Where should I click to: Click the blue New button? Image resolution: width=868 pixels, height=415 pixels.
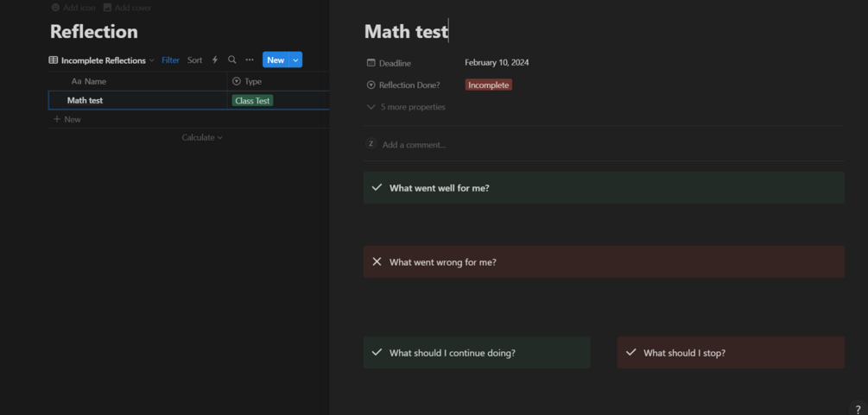click(x=276, y=60)
